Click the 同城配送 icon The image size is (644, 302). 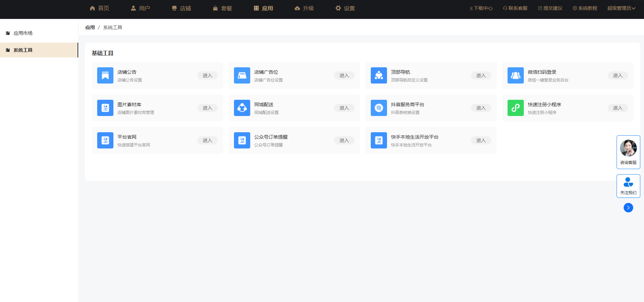[x=242, y=108]
